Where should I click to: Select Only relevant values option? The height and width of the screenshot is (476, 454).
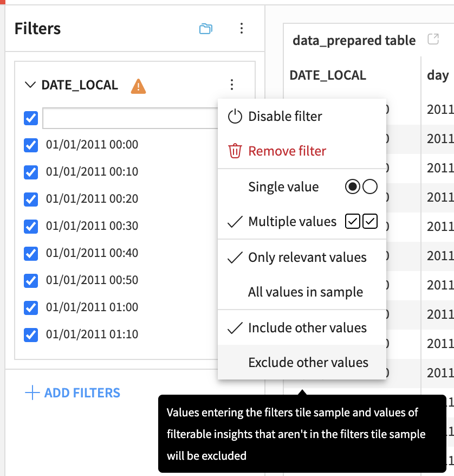tap(302, 258)
